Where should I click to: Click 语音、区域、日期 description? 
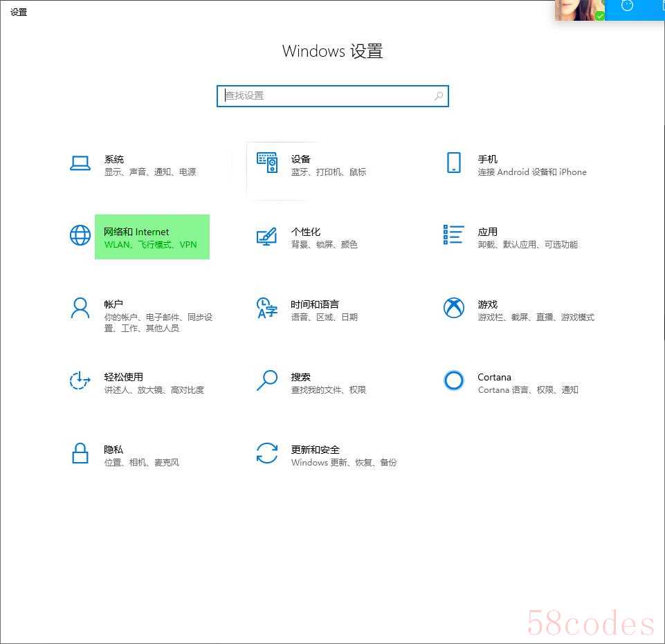[325, 317]
